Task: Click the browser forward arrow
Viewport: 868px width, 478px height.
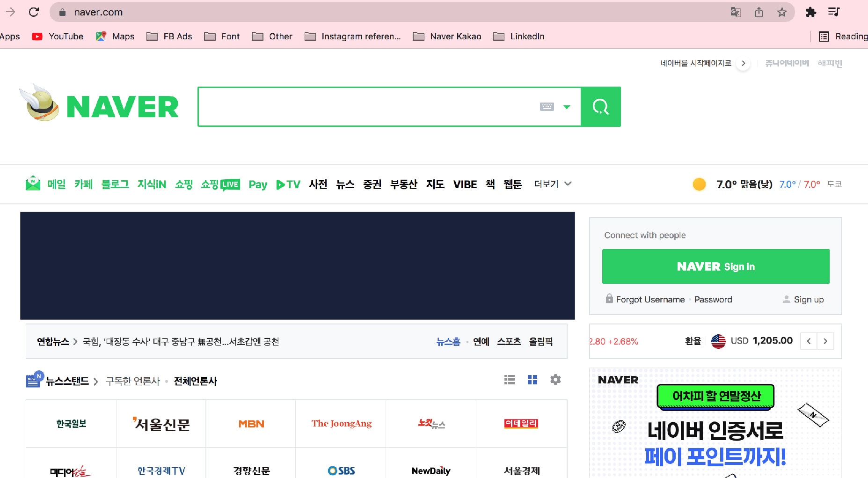Action: pos(10,12)
